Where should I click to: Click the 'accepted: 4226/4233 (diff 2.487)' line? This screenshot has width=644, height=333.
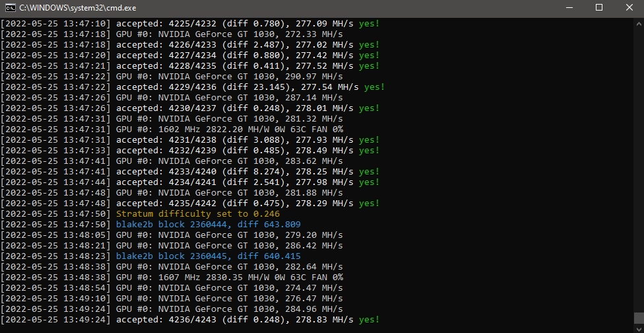click(190, 45)
